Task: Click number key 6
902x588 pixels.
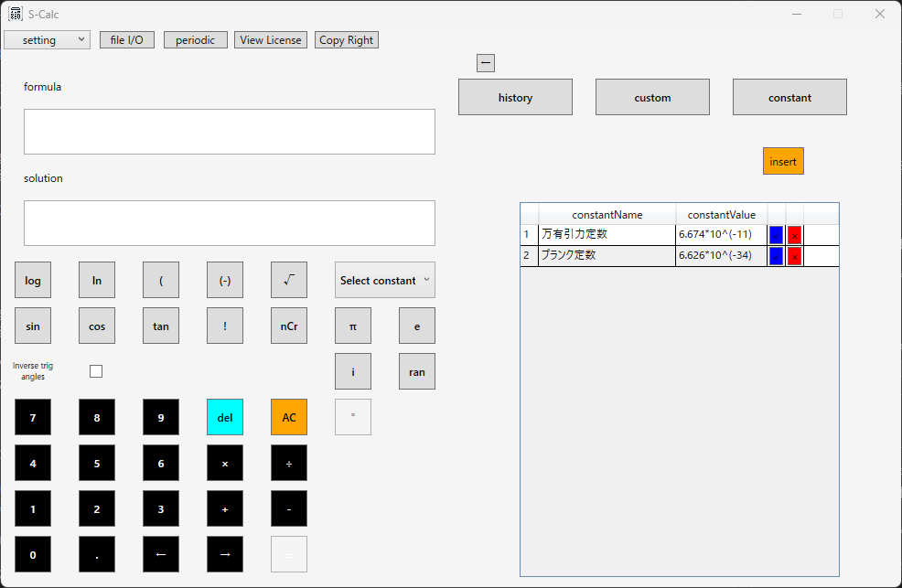Action: pyautogui.click(x=161, y=463)
